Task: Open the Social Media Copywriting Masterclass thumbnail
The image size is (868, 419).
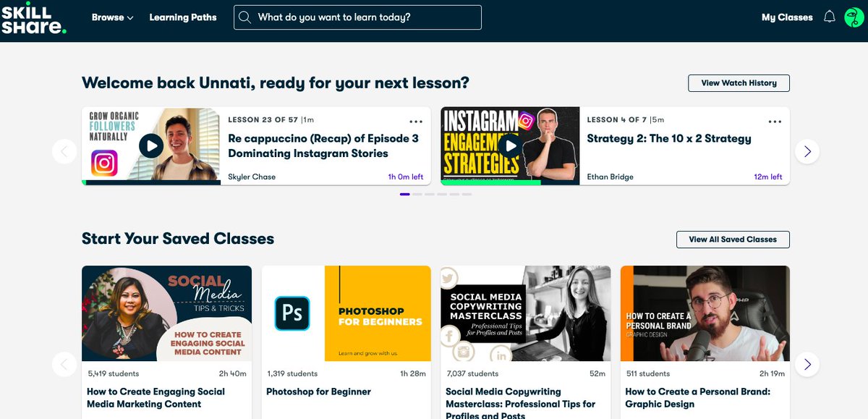Action: pyautogui.click(x=526, y=313)
